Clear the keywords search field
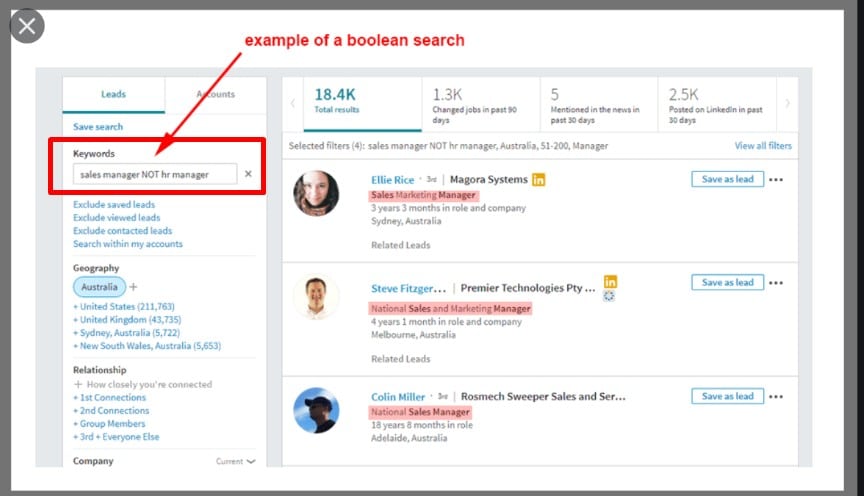This screenshot has width=864, height=496. tap(249, 174)
